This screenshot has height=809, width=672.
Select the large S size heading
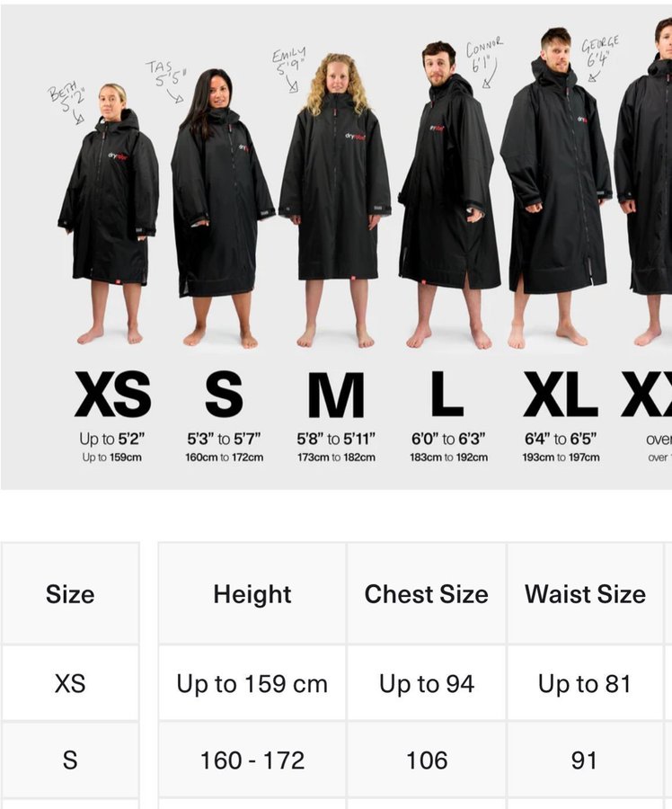pos(224,395)
